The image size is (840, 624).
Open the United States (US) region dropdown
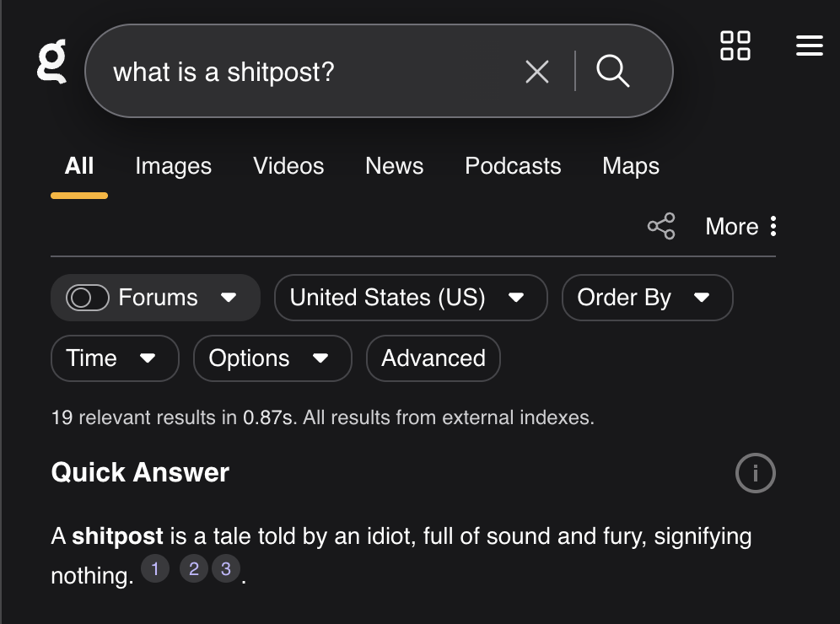pyautogui.click(x=411, y=298)
